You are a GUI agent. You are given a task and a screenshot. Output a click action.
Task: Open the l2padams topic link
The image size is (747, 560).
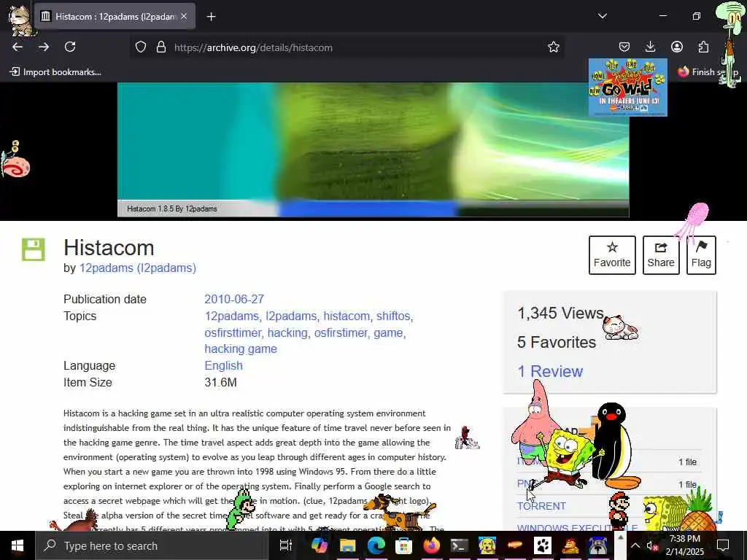tap(291, 316)
